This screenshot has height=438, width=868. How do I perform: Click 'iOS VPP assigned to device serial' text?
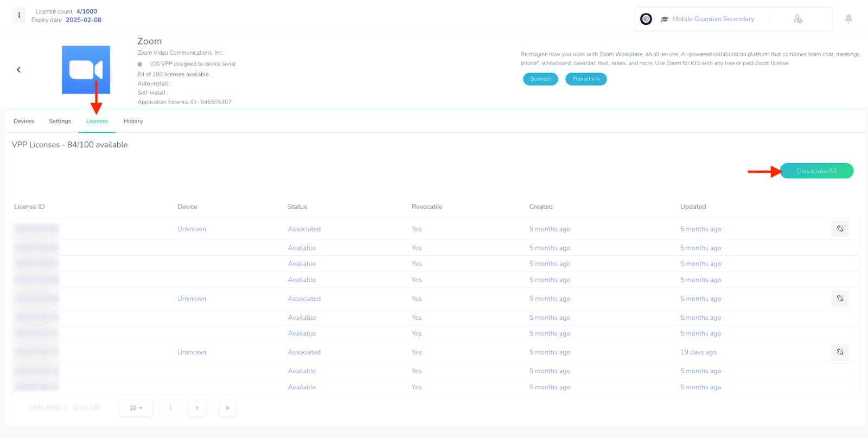(193, 64)
